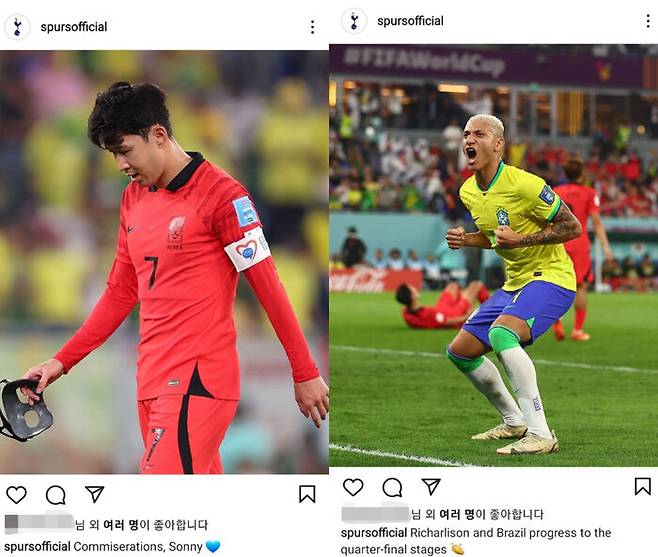
Task: Open three-dot options menu on right post
Action: coord(648,21)
